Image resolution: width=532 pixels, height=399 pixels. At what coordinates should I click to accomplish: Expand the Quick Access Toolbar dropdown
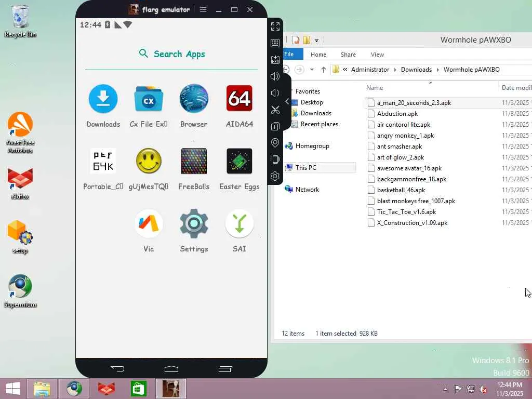click(x=316, y=41)
